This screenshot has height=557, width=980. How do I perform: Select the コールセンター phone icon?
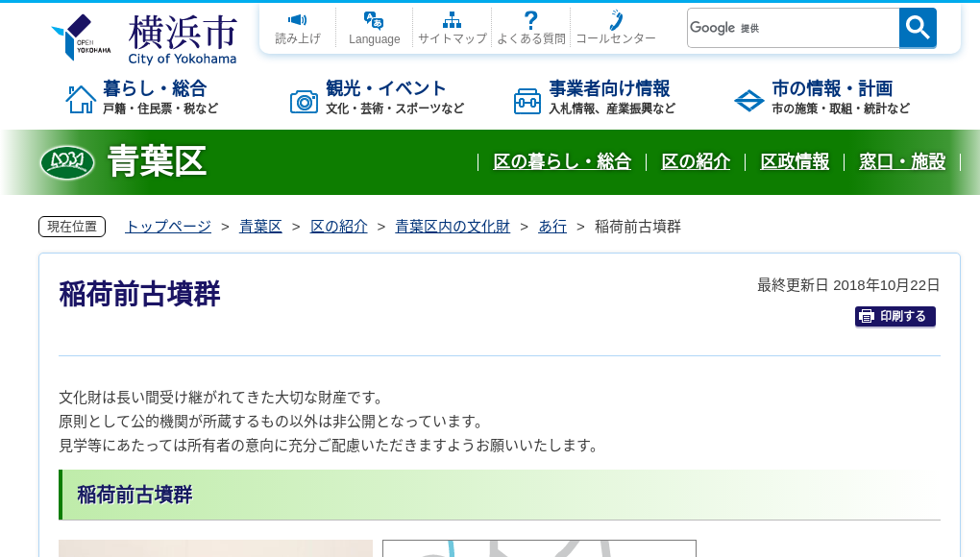614,19
